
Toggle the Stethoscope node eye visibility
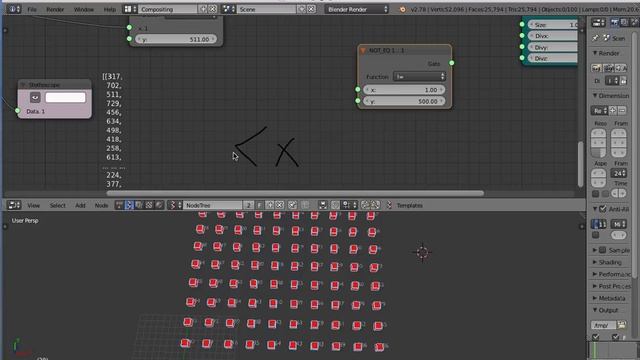35,98
